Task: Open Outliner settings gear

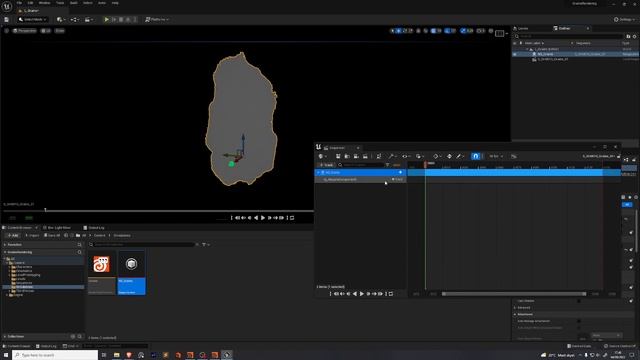Action: click(634, 36)
